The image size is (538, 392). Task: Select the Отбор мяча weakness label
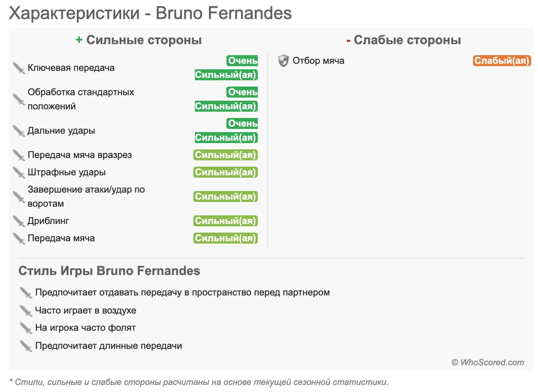click(x=318, y=61)
